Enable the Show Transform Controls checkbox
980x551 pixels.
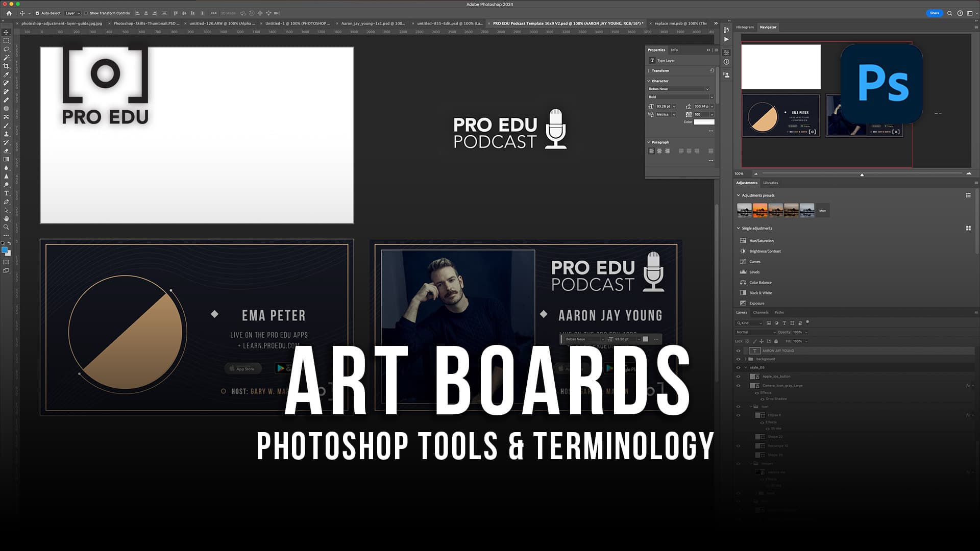click(85, 13)
